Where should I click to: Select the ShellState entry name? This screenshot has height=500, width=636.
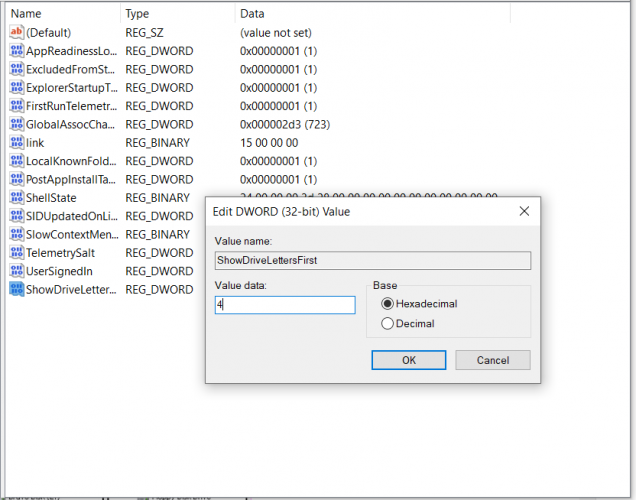click(x=51, y=198)
